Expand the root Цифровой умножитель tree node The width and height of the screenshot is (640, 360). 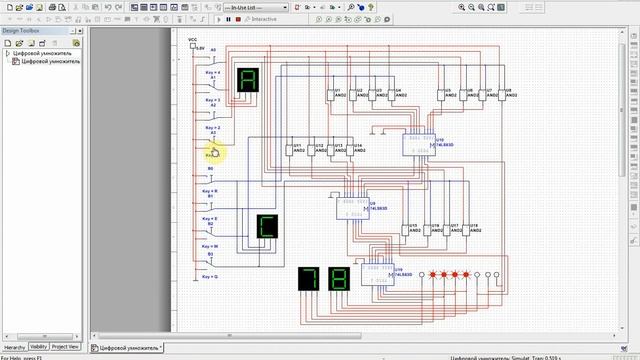pyautogui.click(x=7, y=53)
